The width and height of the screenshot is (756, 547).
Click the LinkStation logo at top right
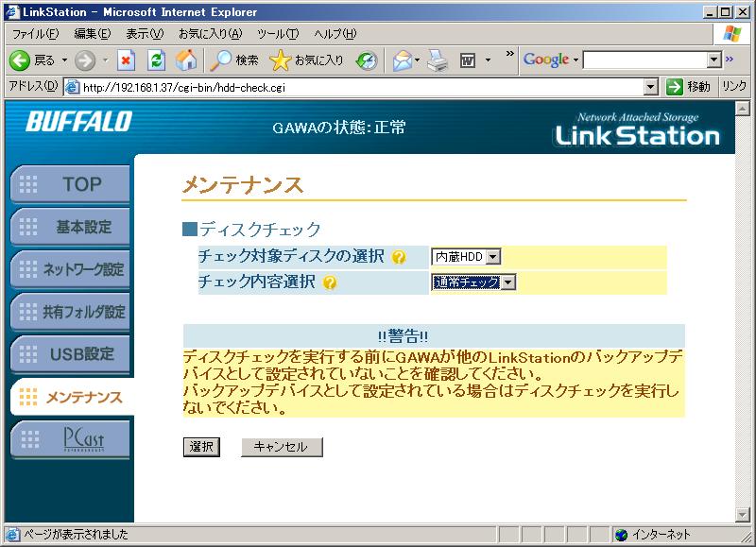(637, 129)
